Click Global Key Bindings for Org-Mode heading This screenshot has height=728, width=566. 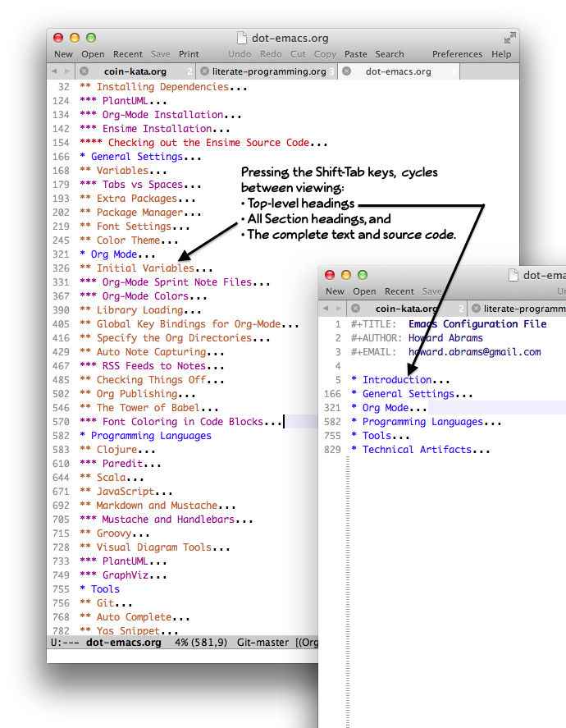[x=189, y=324]
